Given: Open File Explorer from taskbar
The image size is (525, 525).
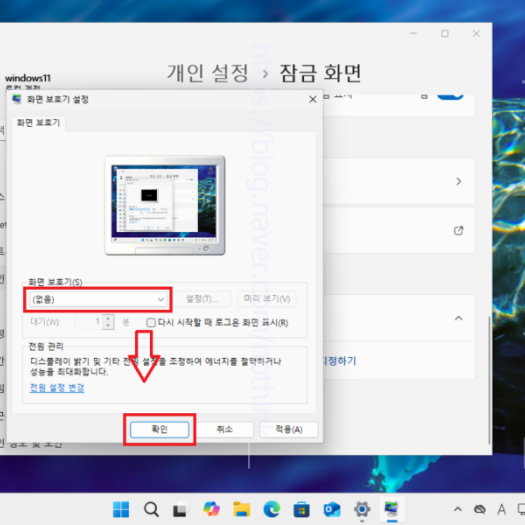Looking at the screenshot, I should click(x=241, y=509).
